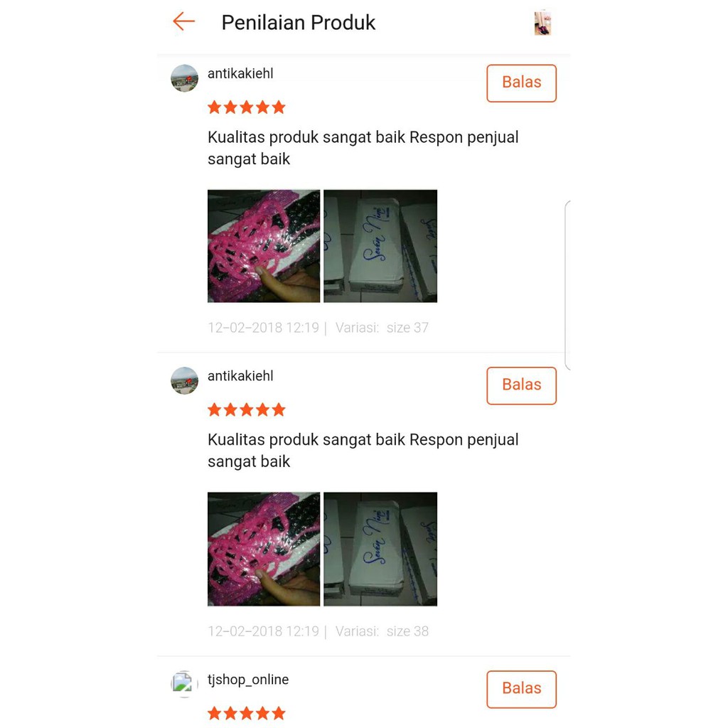Open tjshop_online profile avatar
The image size is (728, 728).
(x=184, y=684)
